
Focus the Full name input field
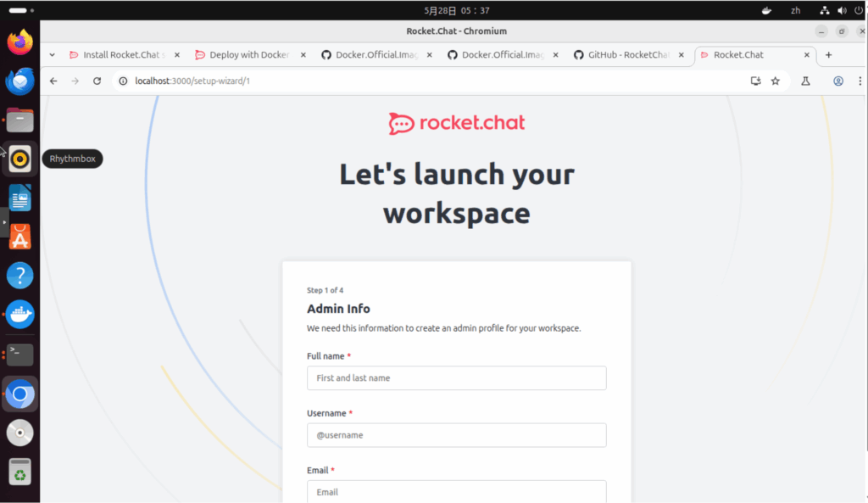click(x=457, y=377)
